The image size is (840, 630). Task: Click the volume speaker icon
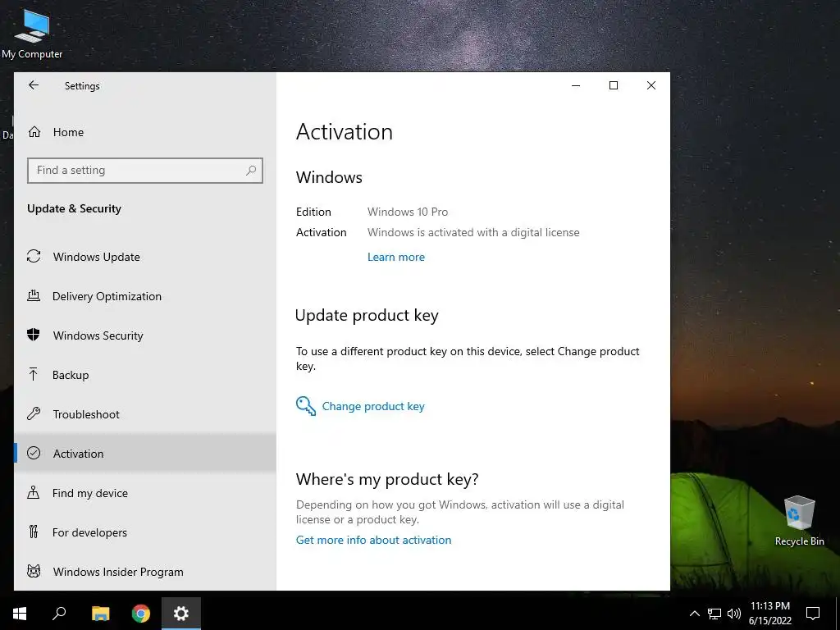pos(734,614)
